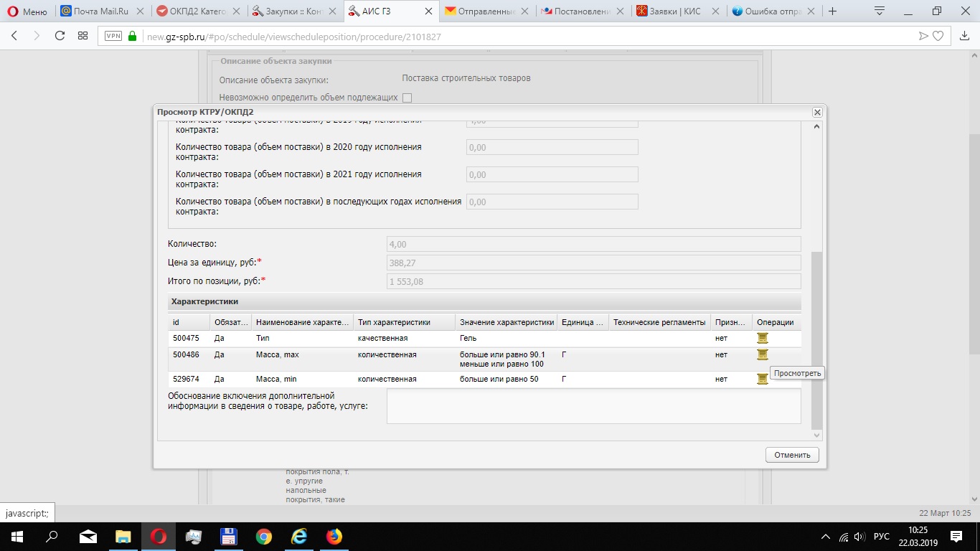Go forward to the next page
This screenshot has width=980, height=551.
(37, 36)
